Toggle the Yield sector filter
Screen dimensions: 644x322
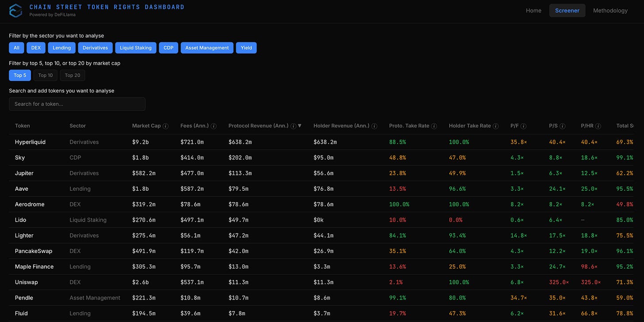pos(246,48)
